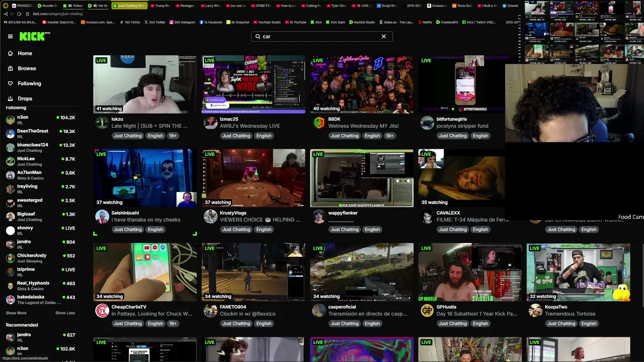This screenshot has height=362, width=644.
Task: Click 'AWBJ's Wednesday LIVE' stream title
Action: (x=250, y=126)
